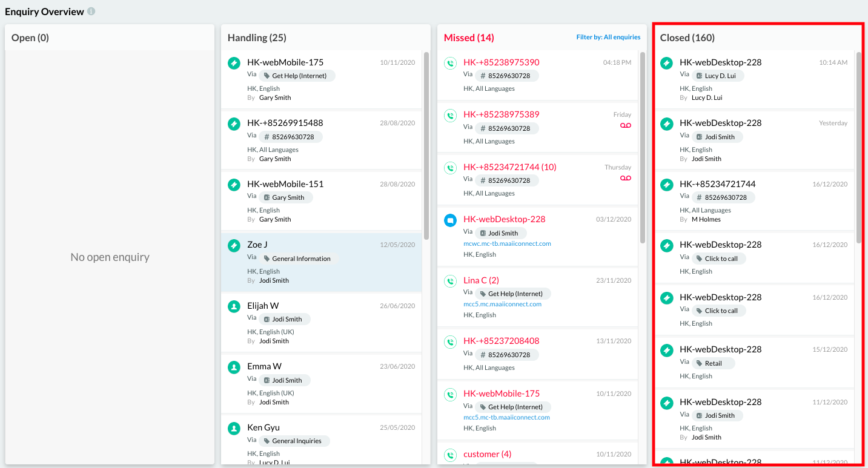The image size is (868, 468).
Task: Open mcc5.mc.maaiiconnect.com link under Lina C
Action: click(502, 305)
